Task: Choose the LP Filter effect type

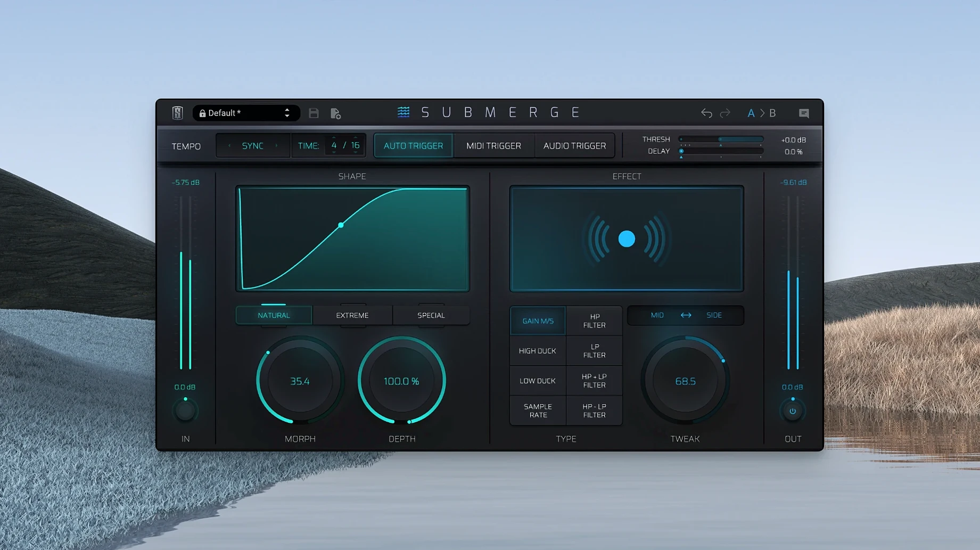Action: [594, 351]
